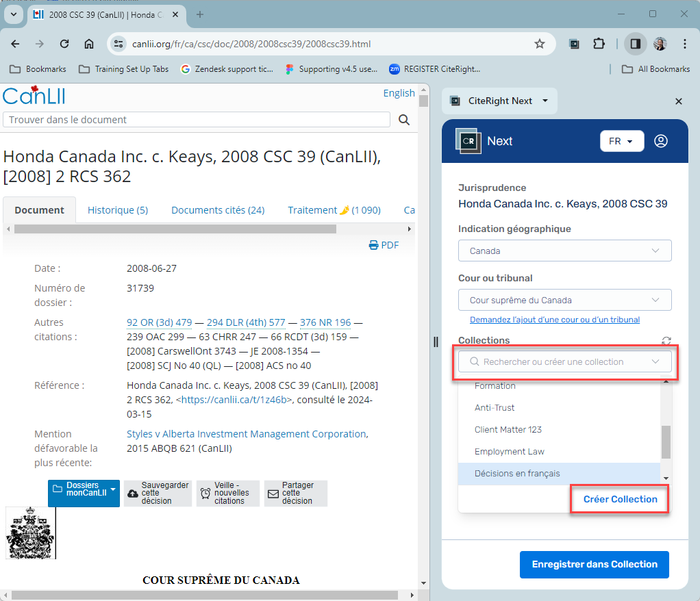Select the Document tab

pos(39,210)
